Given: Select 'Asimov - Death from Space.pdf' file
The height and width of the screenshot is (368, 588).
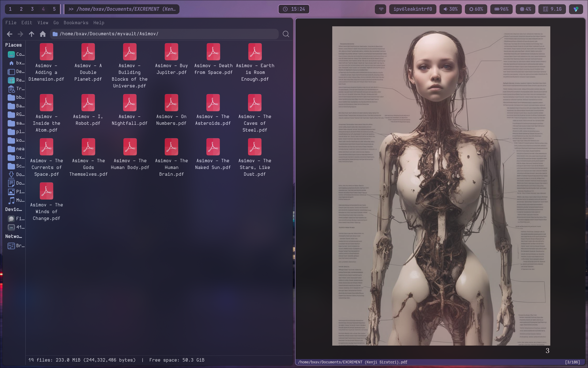Looking at the screenshot, I should 213,59.
